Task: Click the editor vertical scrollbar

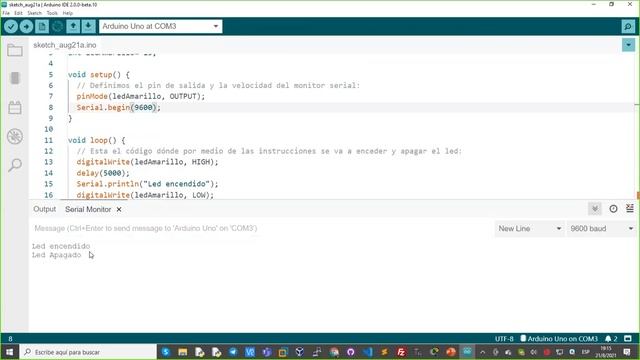Action: [637, 127]
